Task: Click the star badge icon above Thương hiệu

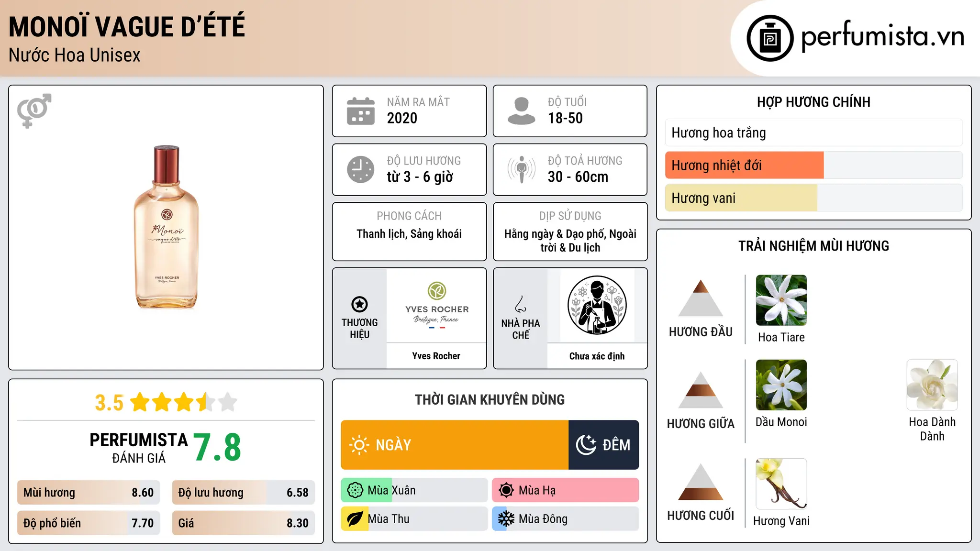Action: 359,304
